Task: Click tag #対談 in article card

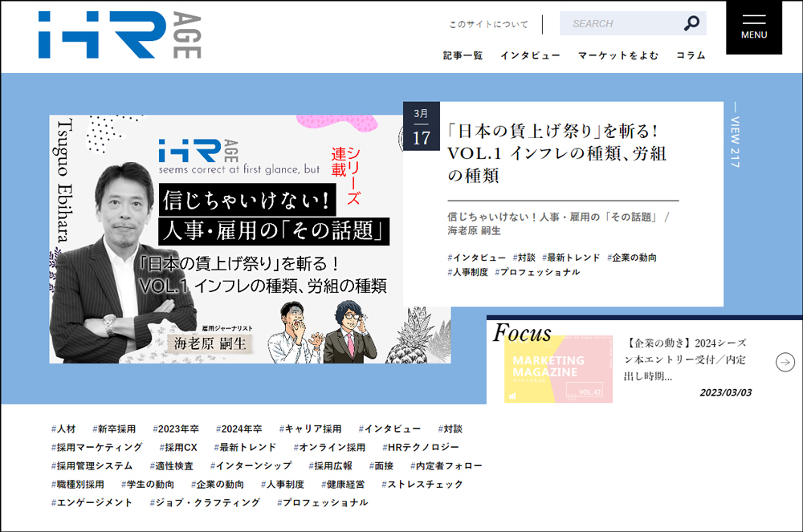Action: click(524, 258)
